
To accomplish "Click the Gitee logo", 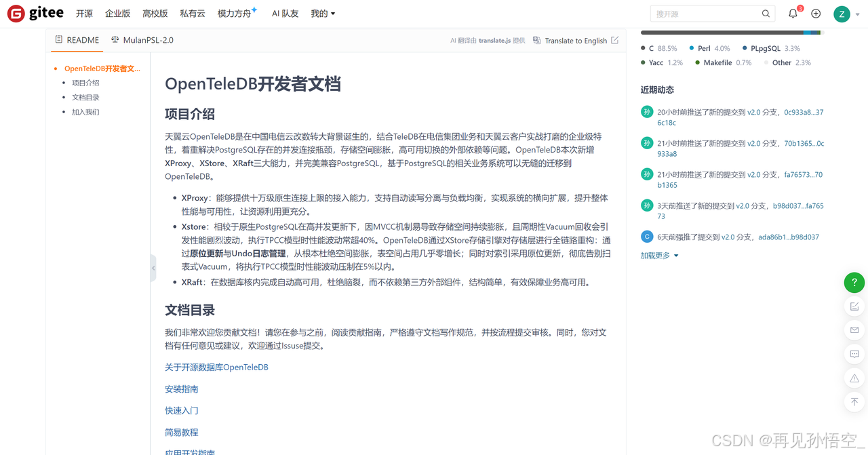I will coord(35,13).
